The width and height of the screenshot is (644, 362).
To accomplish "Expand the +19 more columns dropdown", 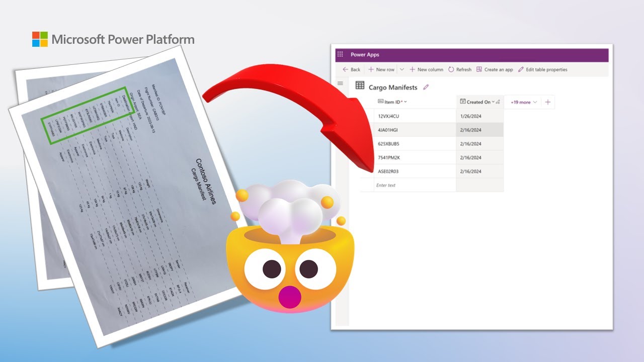I will [x=524, y=102].
